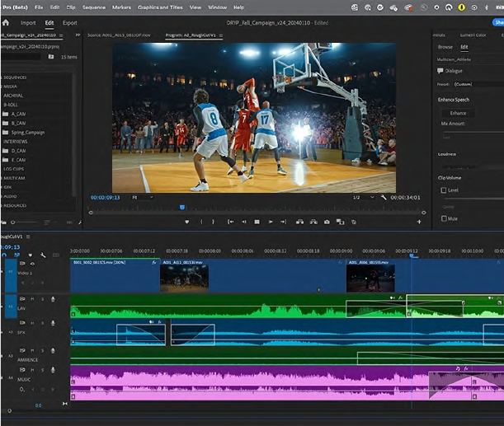
Task: Click the Mark Out bracket button
Action: [x=213, y=222]
